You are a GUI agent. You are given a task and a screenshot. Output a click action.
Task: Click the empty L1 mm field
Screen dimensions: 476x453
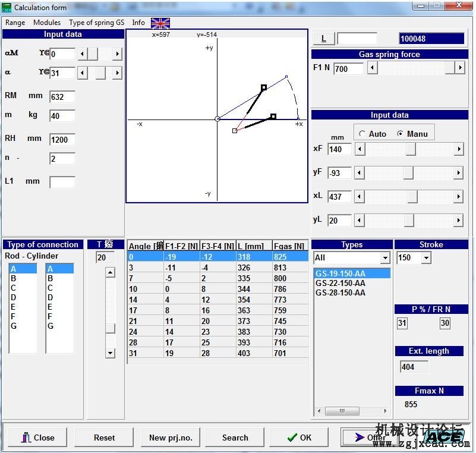point(62,182)
